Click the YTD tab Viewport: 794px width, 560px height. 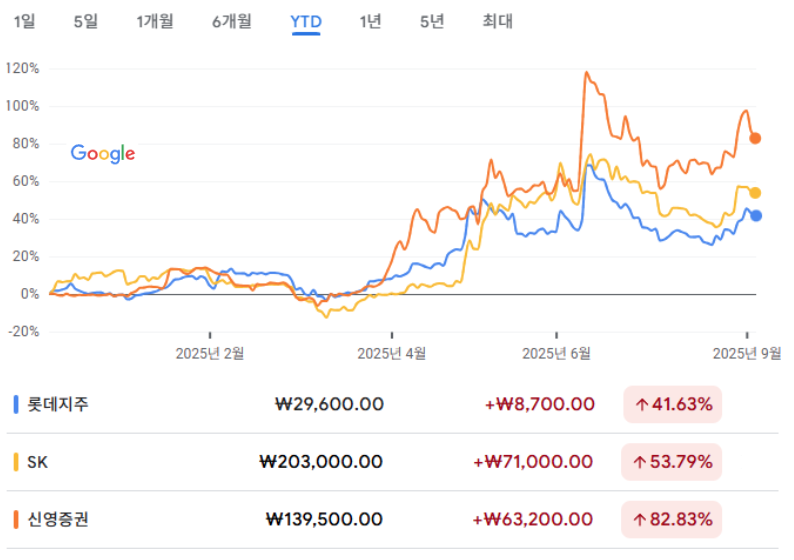click(x=306, y=22)
